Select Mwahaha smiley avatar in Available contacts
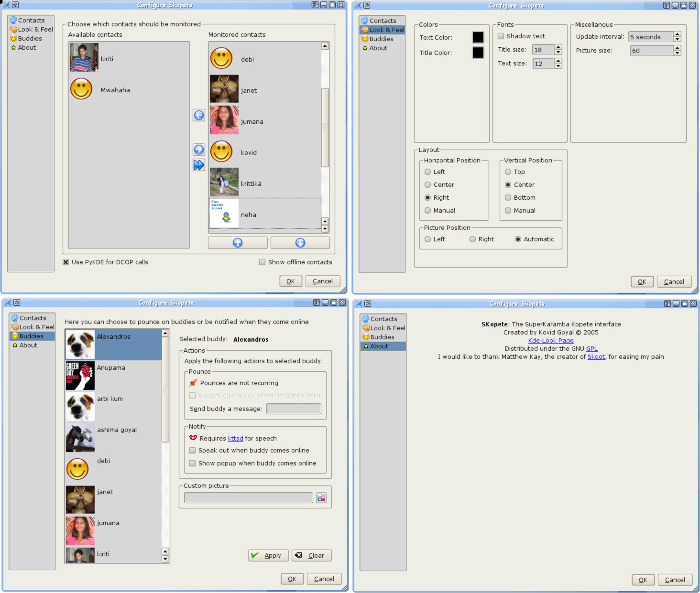The width and height of the screenshot is (700, 593). [x=81, y=89]
